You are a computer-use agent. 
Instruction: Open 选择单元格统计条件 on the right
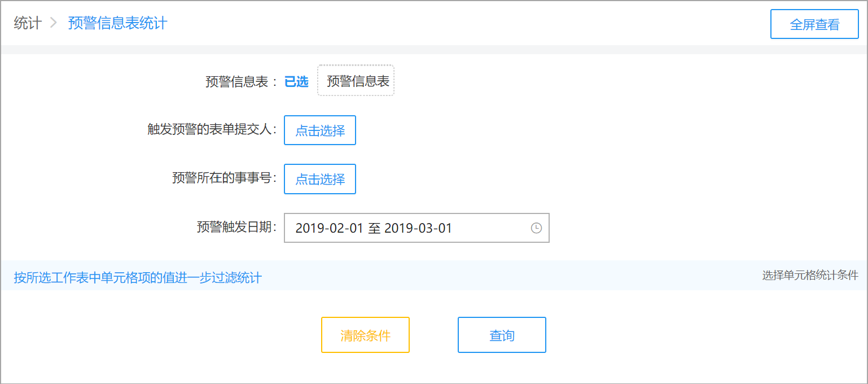(x=810, y=275)
